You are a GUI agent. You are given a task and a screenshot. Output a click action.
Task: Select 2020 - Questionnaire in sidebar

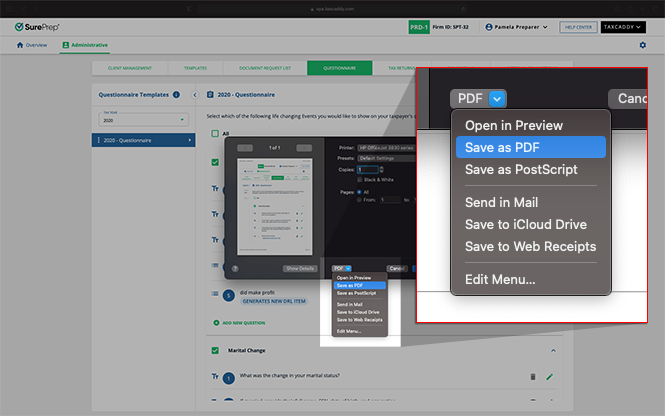coord(144,140)
